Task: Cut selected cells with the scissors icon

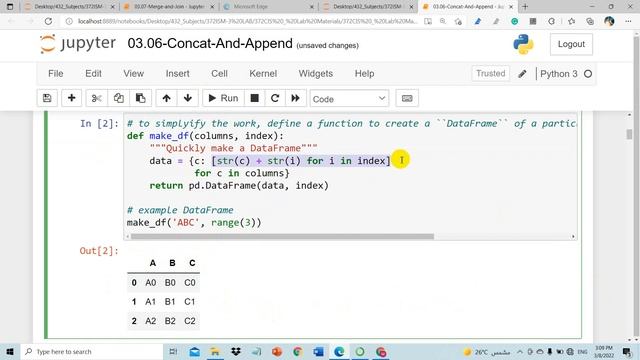Action: [x=96, y=98]
